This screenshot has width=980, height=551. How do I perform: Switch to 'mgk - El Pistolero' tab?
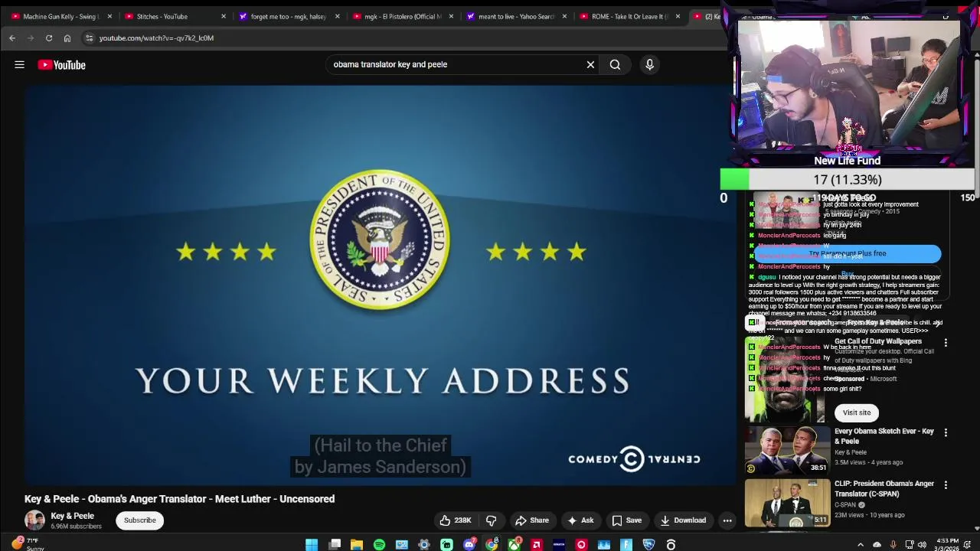[x=403, y=16]
